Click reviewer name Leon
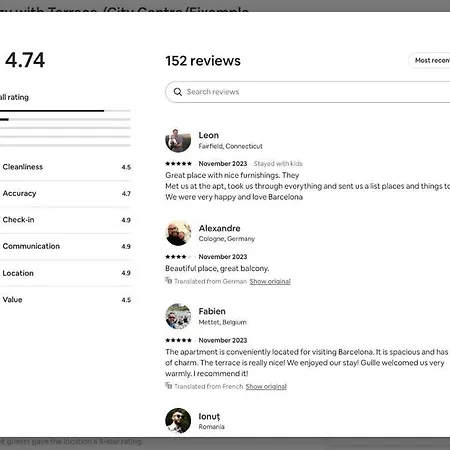 (x=209, y=135)
